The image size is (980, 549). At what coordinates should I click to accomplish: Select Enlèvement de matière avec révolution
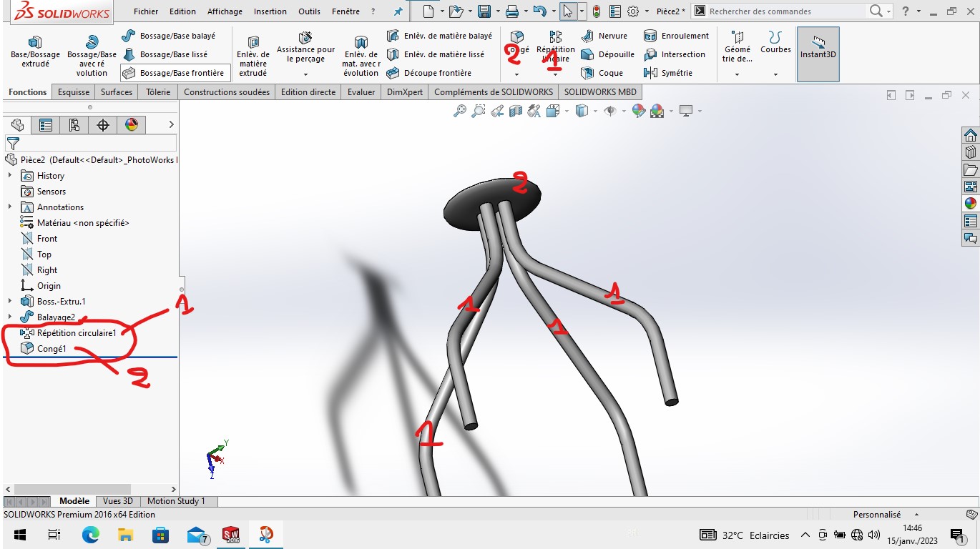(361, 56)
